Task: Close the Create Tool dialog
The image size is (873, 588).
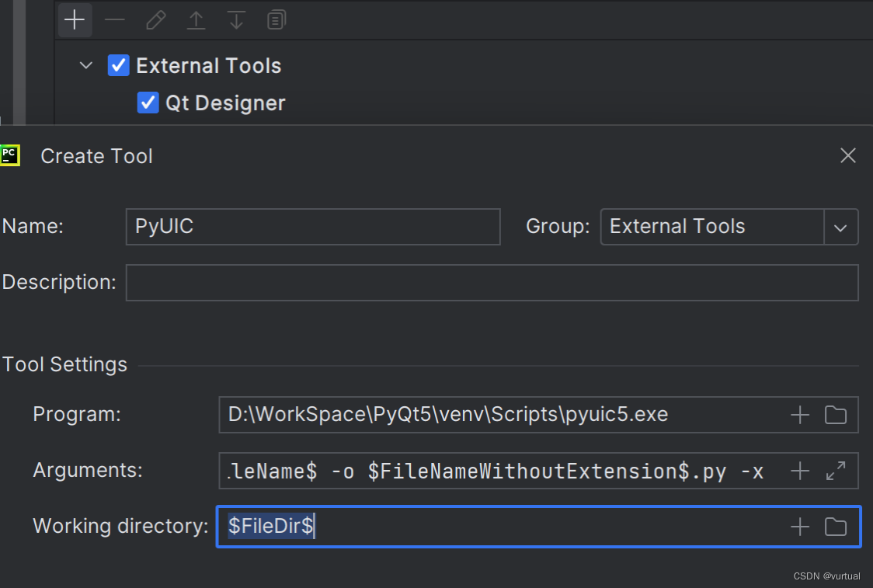Action: (848, 155)
